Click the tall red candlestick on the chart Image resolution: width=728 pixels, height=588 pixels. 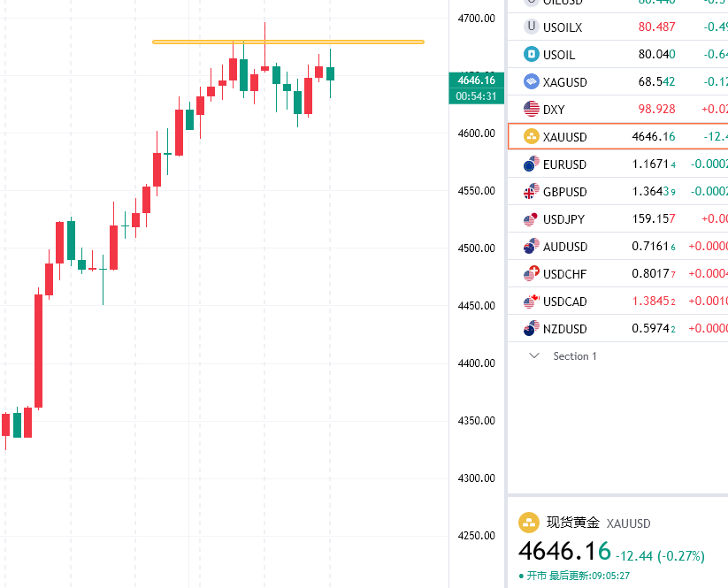pos(39,350)
